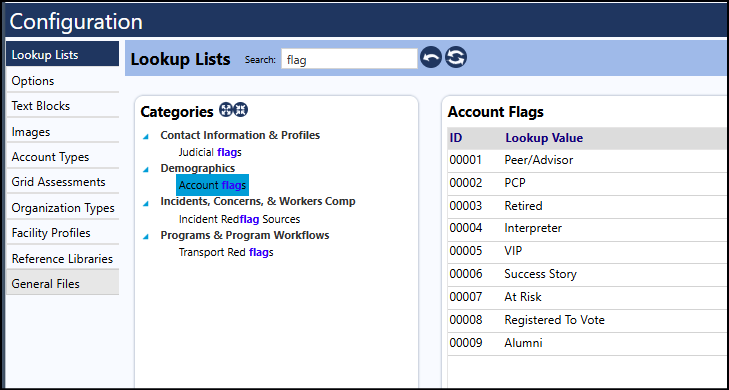This screenshot has width=729, height=390.
Task: Open the Reference Libraries tab
Action: (62, 258)
